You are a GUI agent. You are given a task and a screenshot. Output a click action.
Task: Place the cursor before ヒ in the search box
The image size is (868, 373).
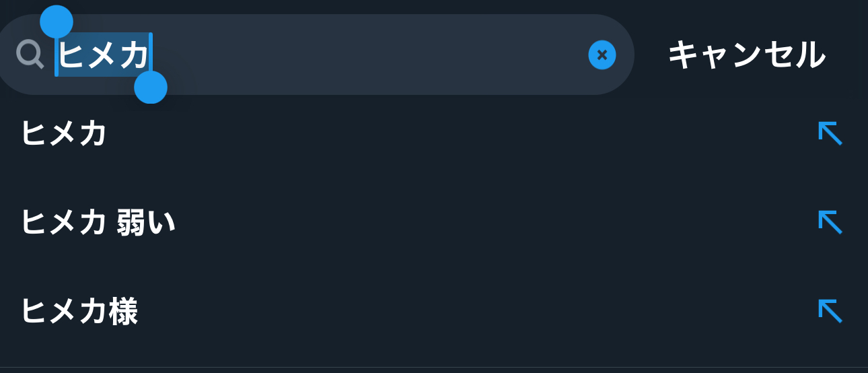(x=58, y=55)
